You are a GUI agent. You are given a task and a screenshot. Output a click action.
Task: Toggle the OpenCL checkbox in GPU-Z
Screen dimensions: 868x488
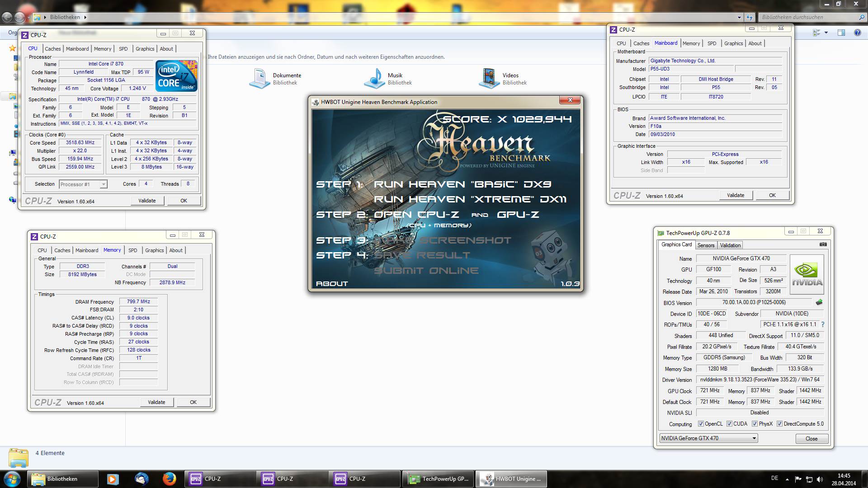tap(701, 423)
